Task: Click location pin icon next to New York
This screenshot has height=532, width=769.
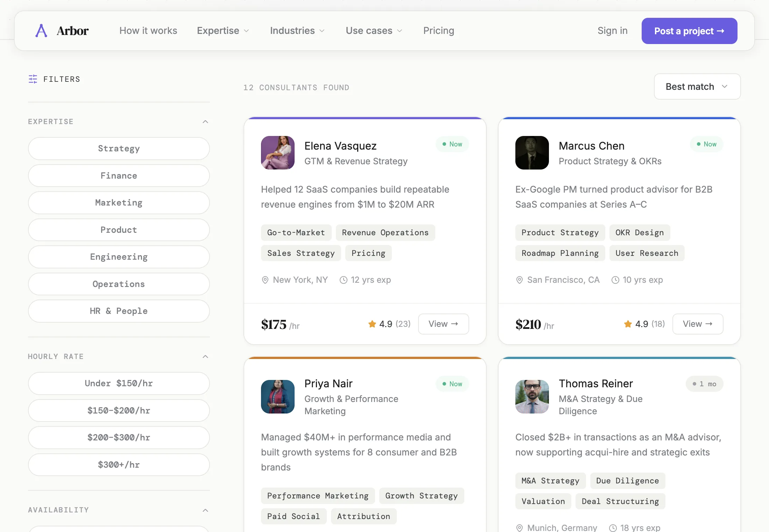Action: (x=265, y=280)
